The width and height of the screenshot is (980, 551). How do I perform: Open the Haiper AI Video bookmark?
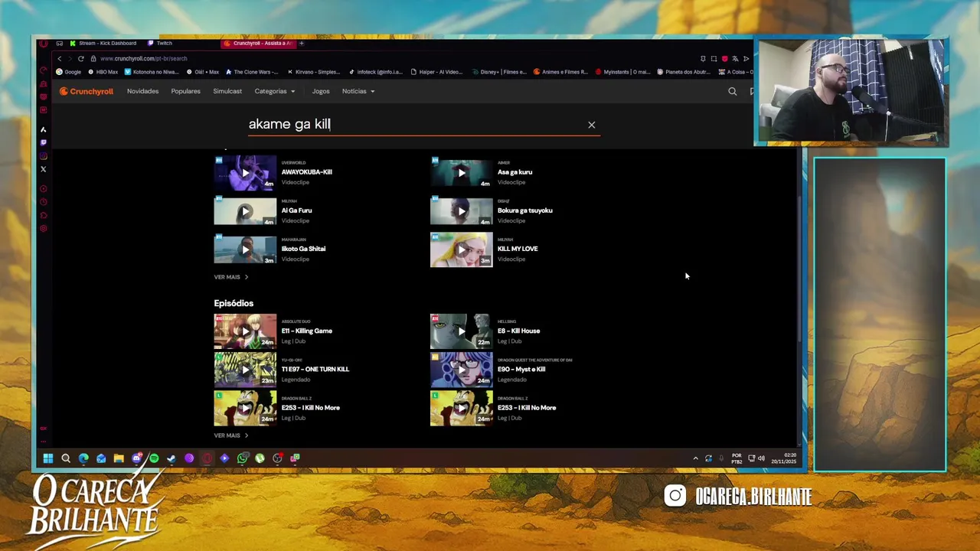coord(436,72)
